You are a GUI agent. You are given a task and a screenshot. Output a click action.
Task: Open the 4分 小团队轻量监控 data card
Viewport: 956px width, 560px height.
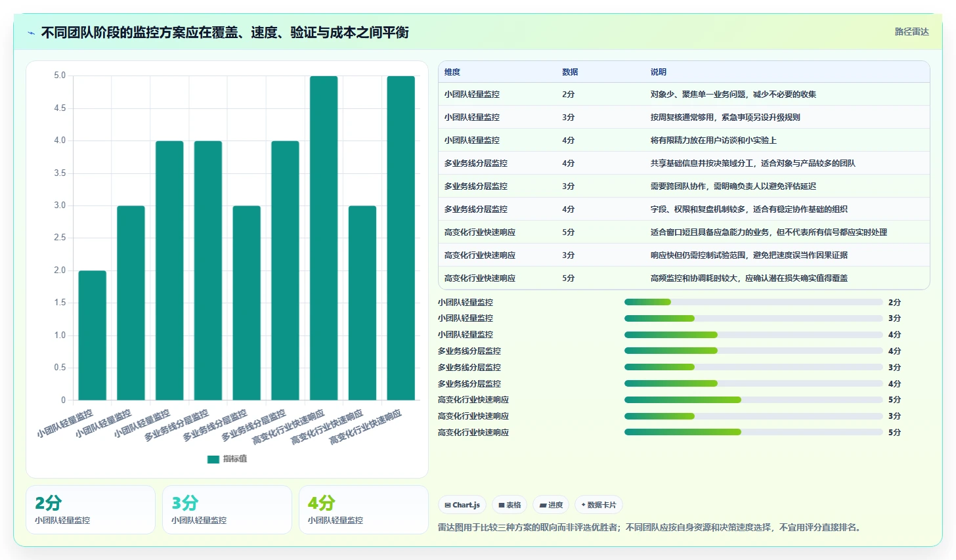coord(364,509)
